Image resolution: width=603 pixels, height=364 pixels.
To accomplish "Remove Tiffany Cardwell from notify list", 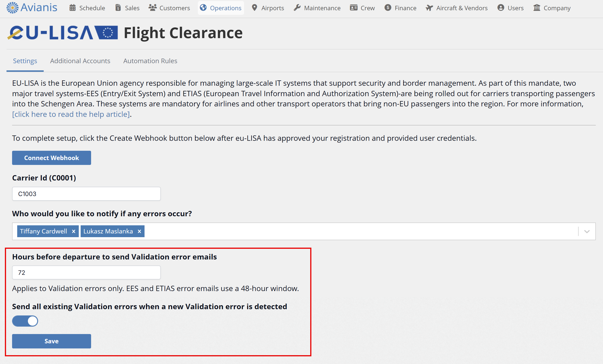I will tap(73, 231).
